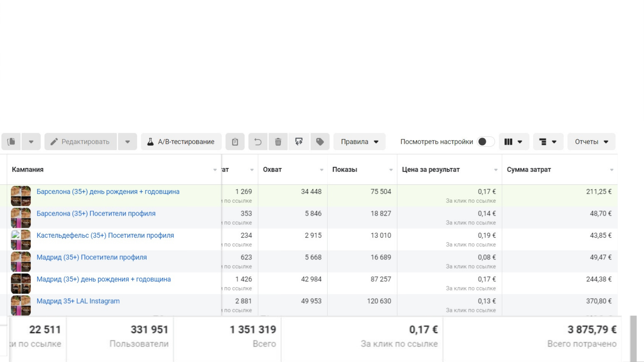Open Мадрид 35+ LAL Instagram campaign link
The width and height of the screenshot is (644, 362).
78,301
